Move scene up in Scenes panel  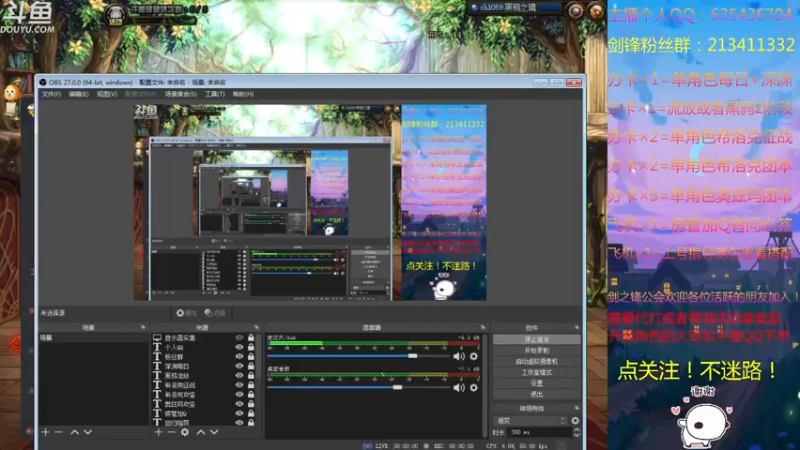click(74, 432)
